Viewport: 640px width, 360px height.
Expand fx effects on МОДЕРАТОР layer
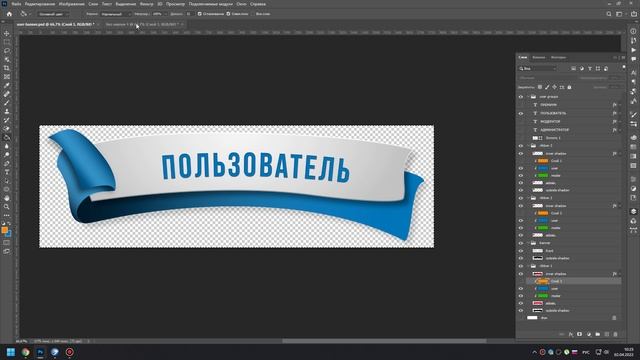pyautogui.click(x=620, y=122)
